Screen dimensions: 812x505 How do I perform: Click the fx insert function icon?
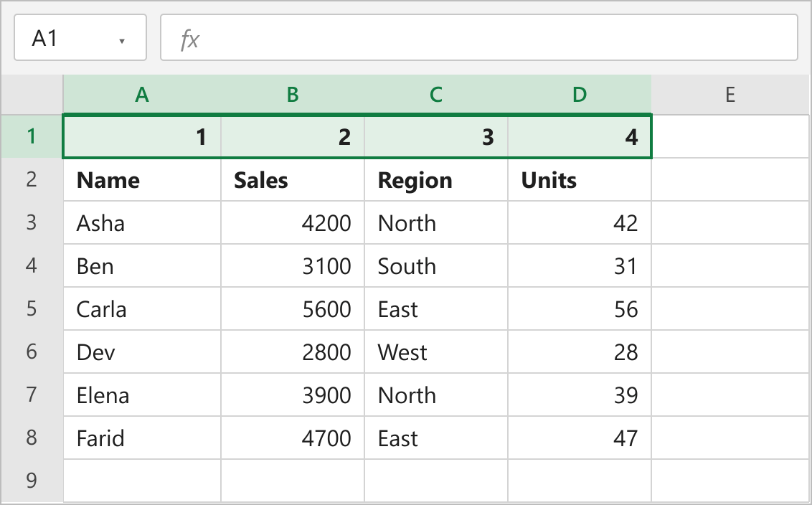pos(189,39)
